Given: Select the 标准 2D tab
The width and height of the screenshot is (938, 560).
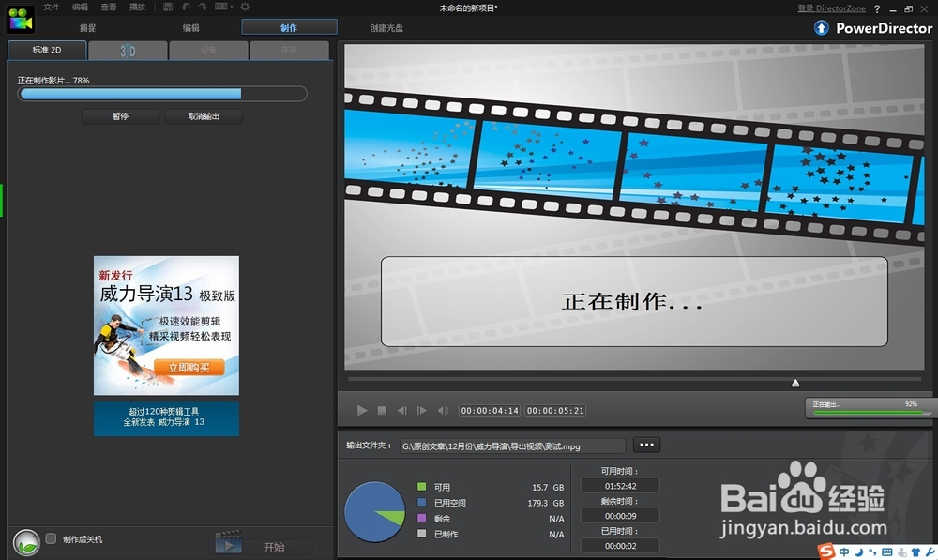Looking at the screenshot, I should pyautogui.click(x=47, y=51).
